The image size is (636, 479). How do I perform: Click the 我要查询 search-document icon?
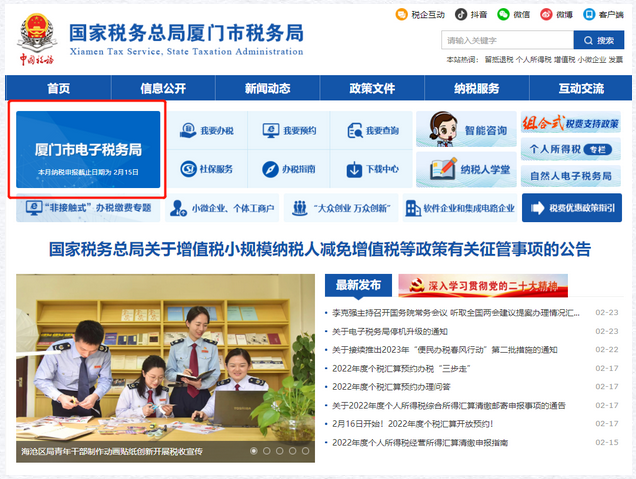[x=355, y=131]
